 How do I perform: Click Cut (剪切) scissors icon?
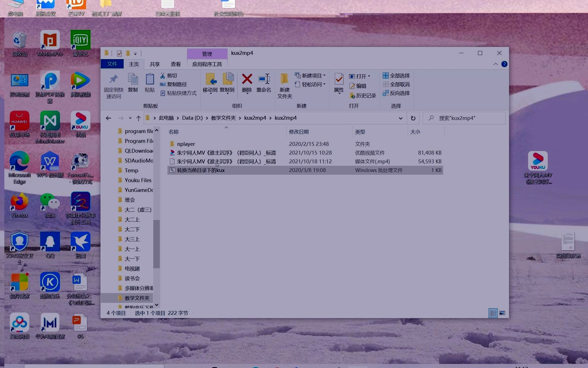(163, 76)
